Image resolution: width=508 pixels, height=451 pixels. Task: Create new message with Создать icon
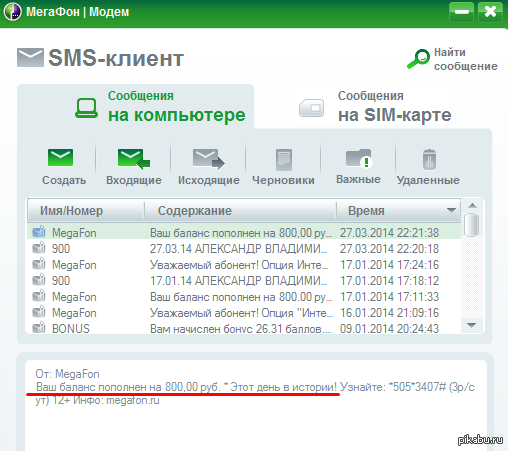click(60, 157)
